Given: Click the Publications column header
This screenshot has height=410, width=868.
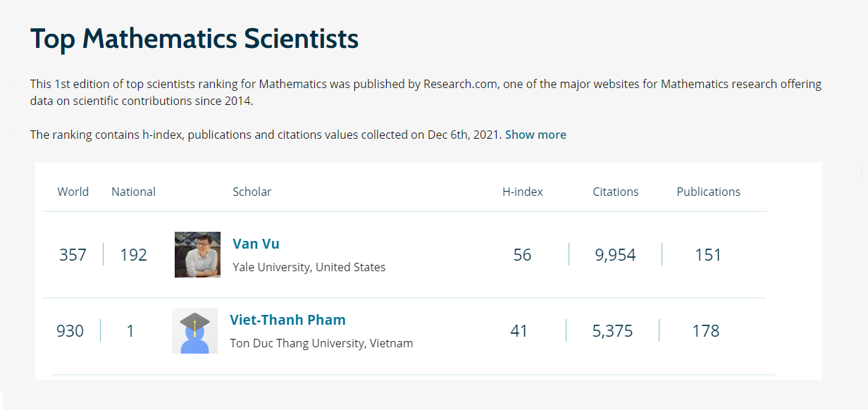Looking at the screenshot, I should pos(709,192).
